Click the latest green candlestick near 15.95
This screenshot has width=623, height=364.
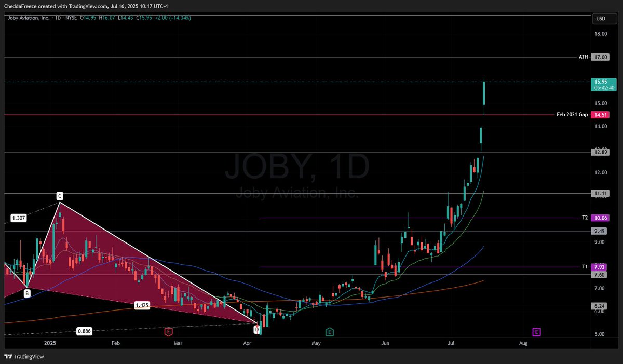(484, 93)
